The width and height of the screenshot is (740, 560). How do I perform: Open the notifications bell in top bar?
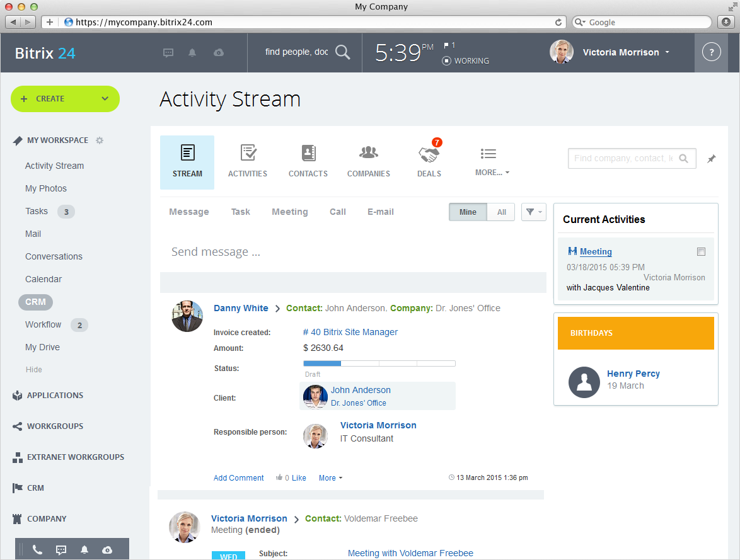(x=192, y=53)
